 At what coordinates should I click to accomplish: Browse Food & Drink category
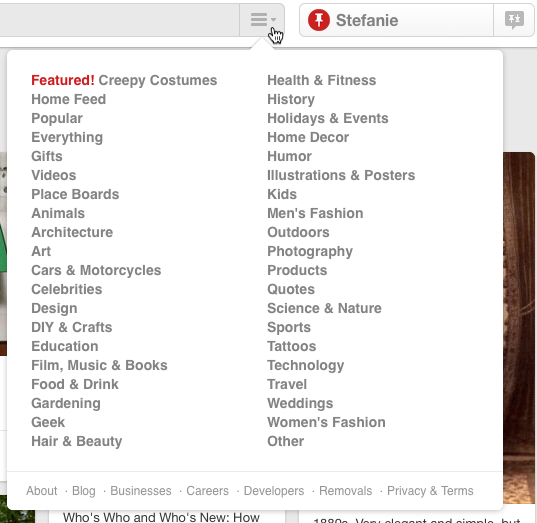pos(75,384)
